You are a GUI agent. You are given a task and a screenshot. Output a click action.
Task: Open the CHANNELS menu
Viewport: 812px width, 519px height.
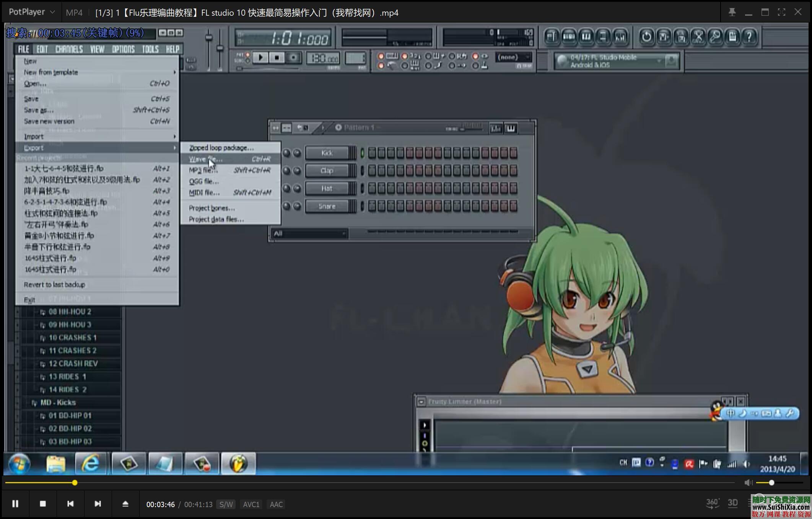pos(69,49)
